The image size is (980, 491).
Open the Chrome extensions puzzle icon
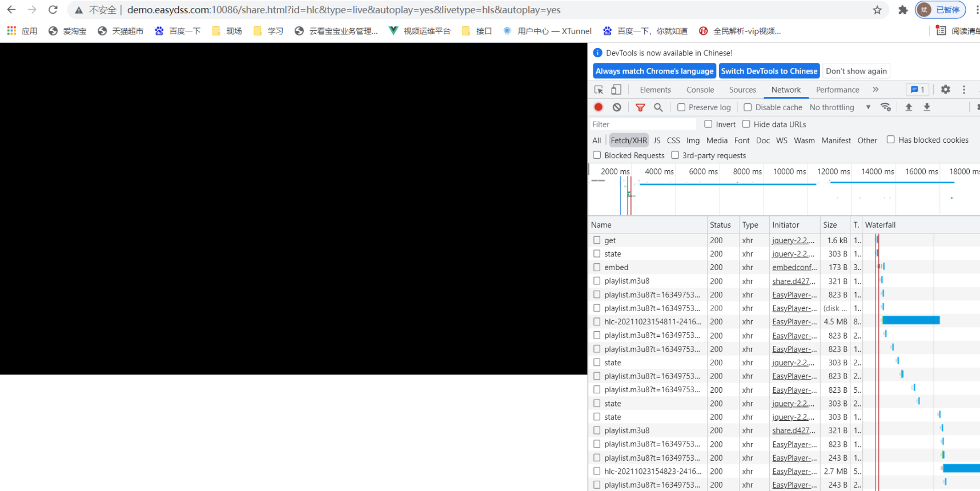click(903, 10)
